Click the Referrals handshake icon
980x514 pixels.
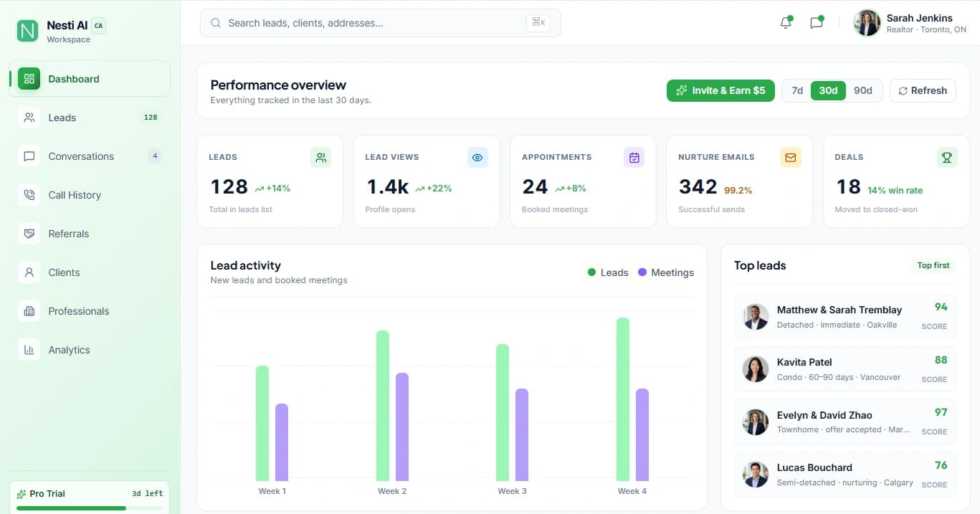29,234
